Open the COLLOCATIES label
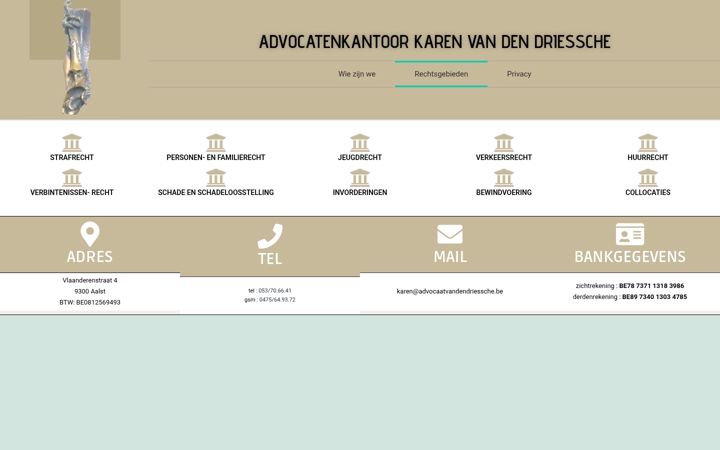 click(647, 192)
